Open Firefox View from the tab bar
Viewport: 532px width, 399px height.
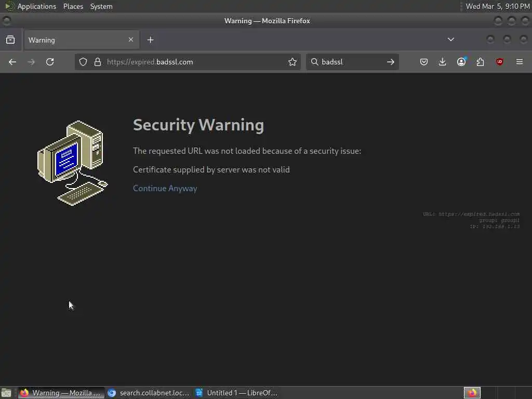point(10,40)
